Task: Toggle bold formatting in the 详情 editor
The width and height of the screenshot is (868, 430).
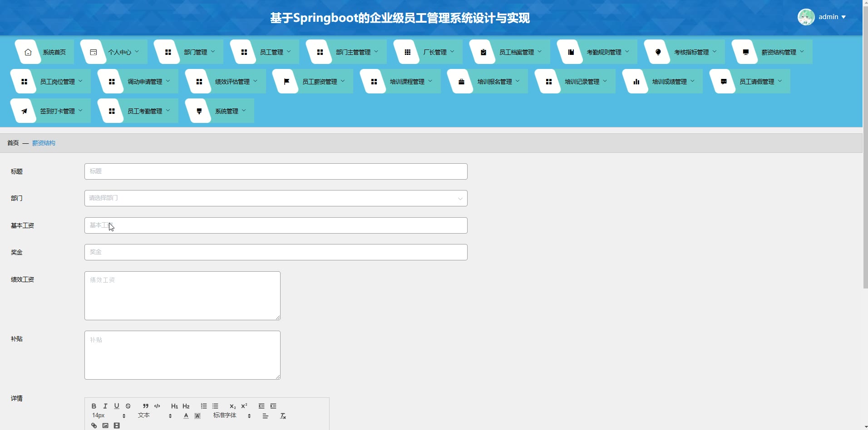Action: [94, 406]
